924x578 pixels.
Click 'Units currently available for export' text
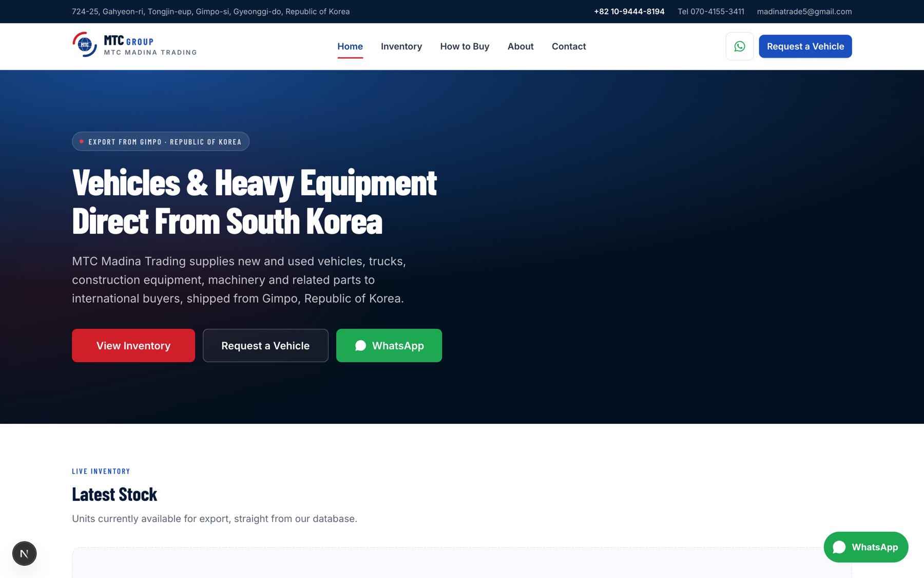[x=215, y=518]
